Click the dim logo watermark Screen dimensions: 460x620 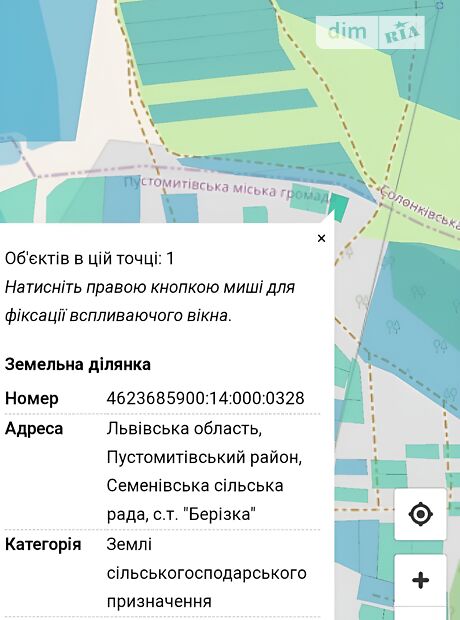(x=347, y=32)
